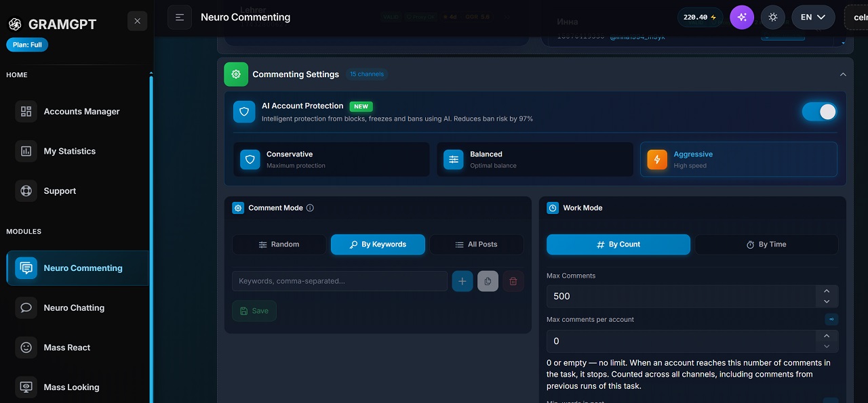Open My Statistics page
The image size is (868, 403).
(78, 151)
